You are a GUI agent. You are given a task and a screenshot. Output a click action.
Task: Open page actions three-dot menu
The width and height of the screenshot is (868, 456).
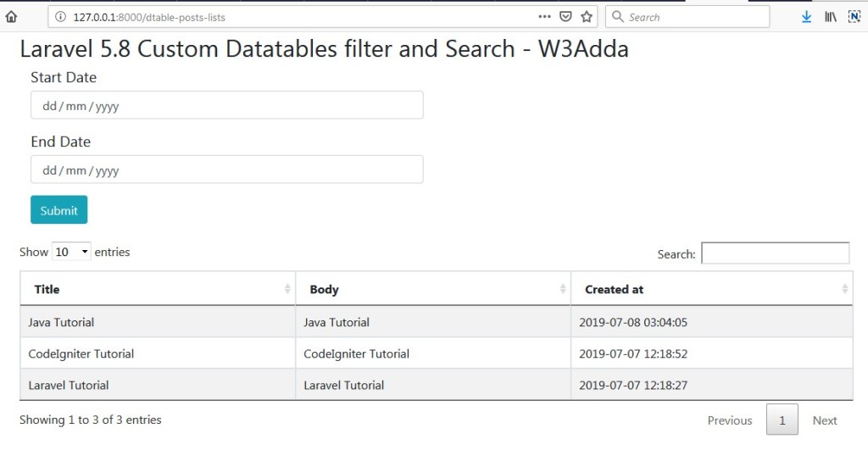(x=544, y=17)
